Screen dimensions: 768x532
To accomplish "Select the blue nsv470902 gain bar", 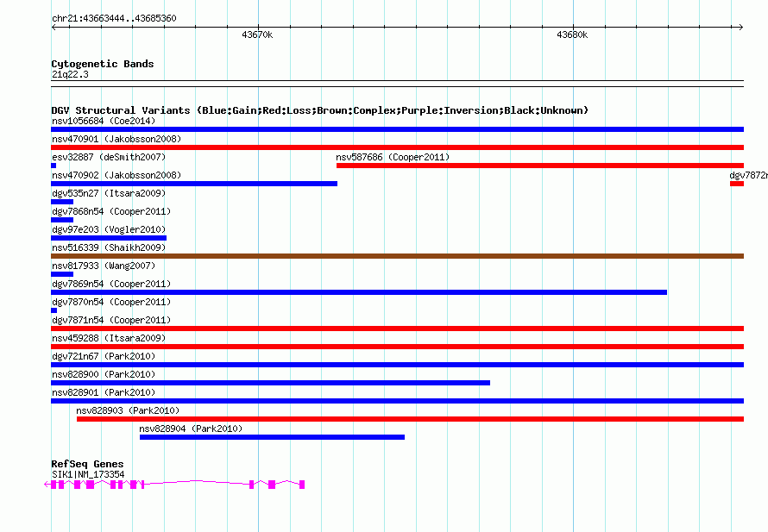I will tap(194, 184).
